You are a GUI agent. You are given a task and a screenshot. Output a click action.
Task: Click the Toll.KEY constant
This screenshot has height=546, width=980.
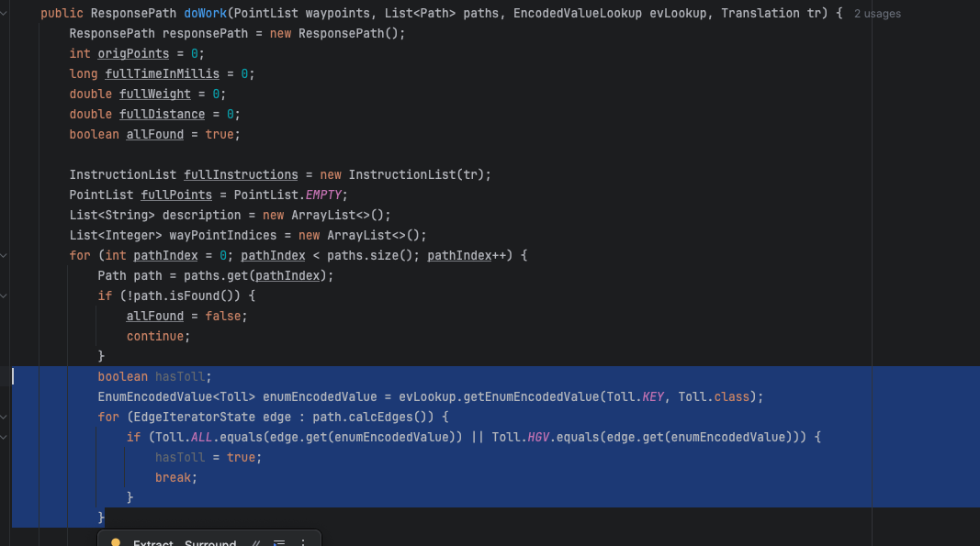[x=636, y=396]
